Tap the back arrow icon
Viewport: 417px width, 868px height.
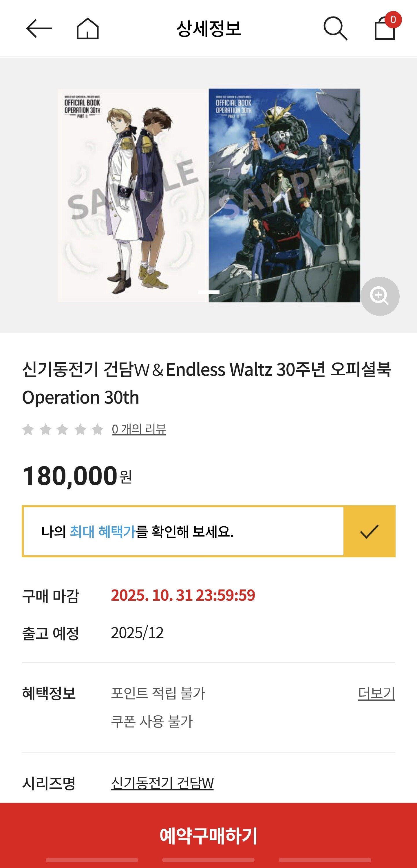39,28
